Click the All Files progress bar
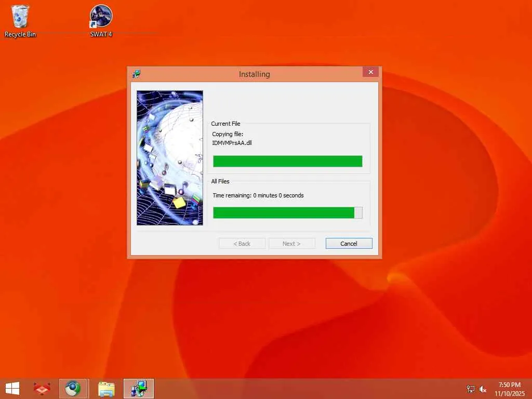 [x=288, y=212]
